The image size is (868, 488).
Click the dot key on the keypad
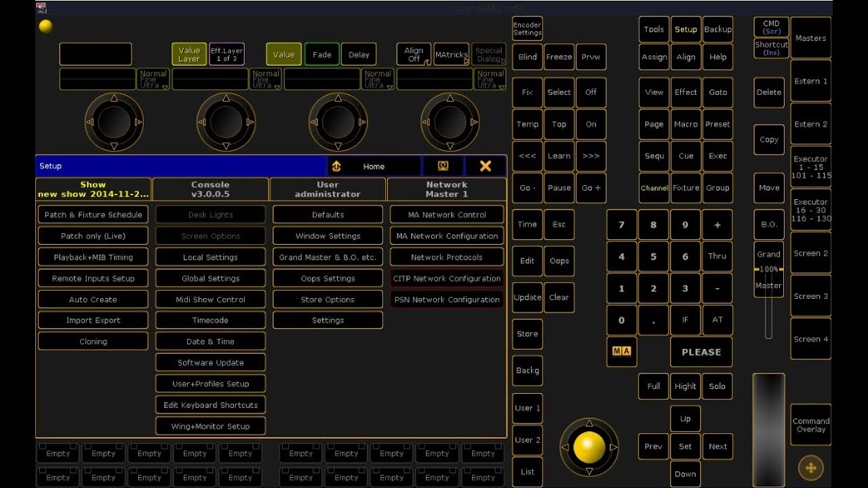[x=654, y=320]
